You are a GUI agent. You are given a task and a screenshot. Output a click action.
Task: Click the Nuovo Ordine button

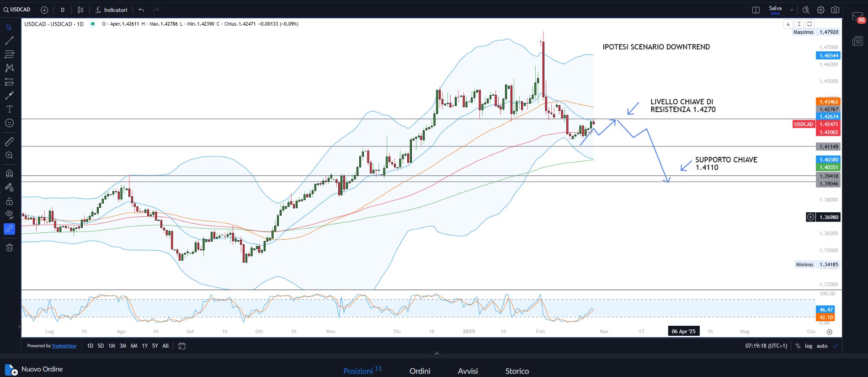(34, 369)
